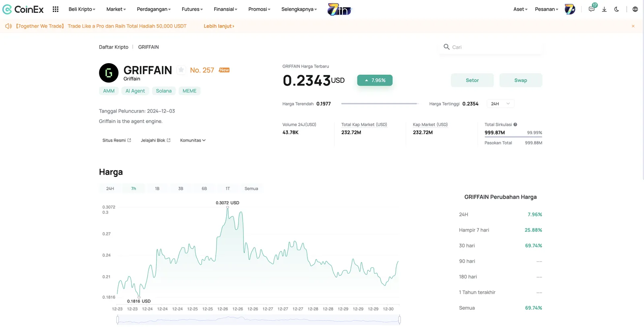The image size is (644, 327).
Task: Open the Pesanan dropdown
Action: coord(547,9)
